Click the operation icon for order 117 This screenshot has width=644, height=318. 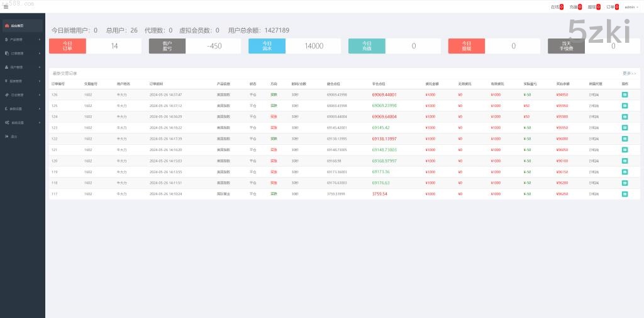point(625,194)
